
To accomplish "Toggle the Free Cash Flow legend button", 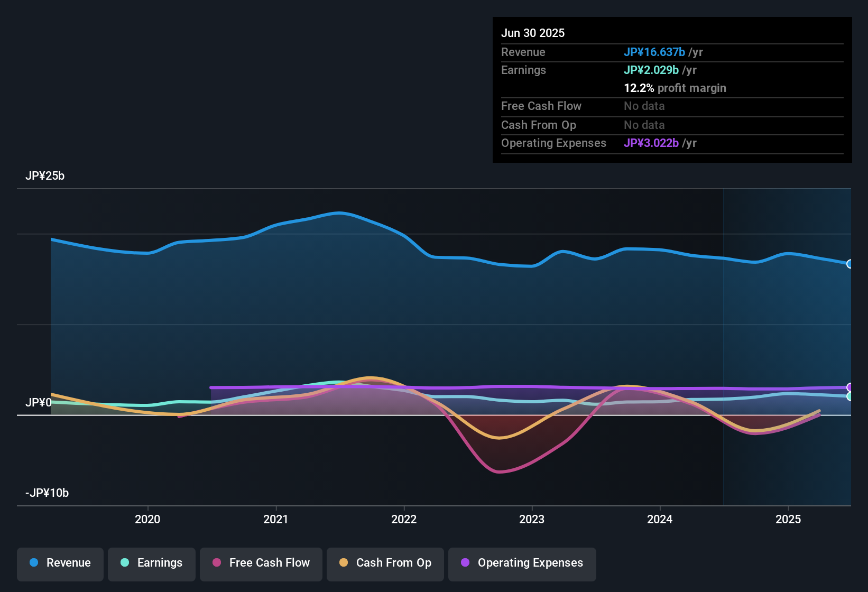I will coord(261,564).
